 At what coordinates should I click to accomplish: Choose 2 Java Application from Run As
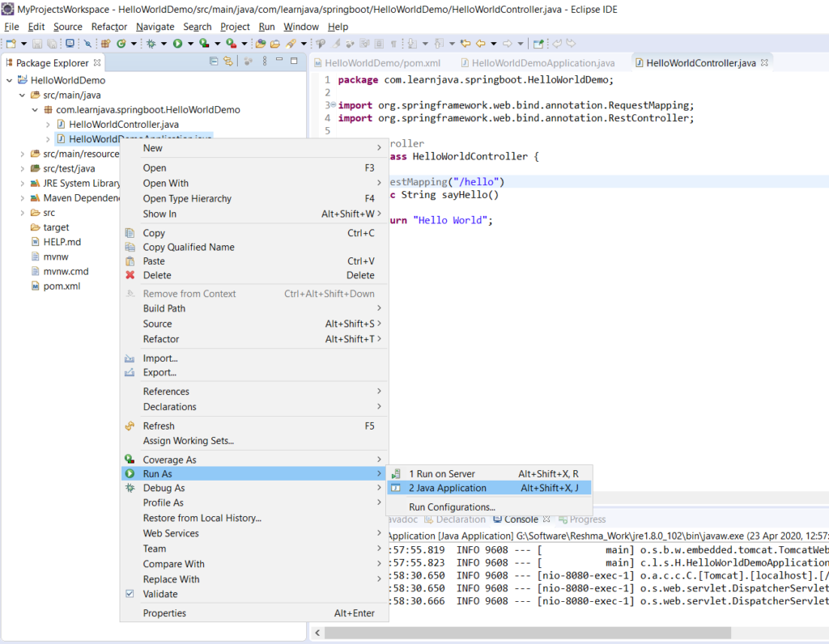(456, 487)
